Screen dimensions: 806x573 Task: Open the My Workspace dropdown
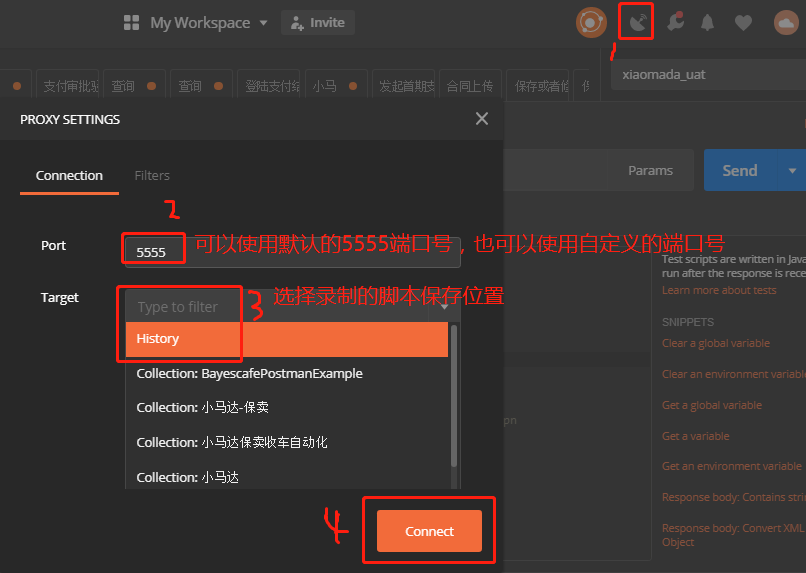click(x=208, y=23)
